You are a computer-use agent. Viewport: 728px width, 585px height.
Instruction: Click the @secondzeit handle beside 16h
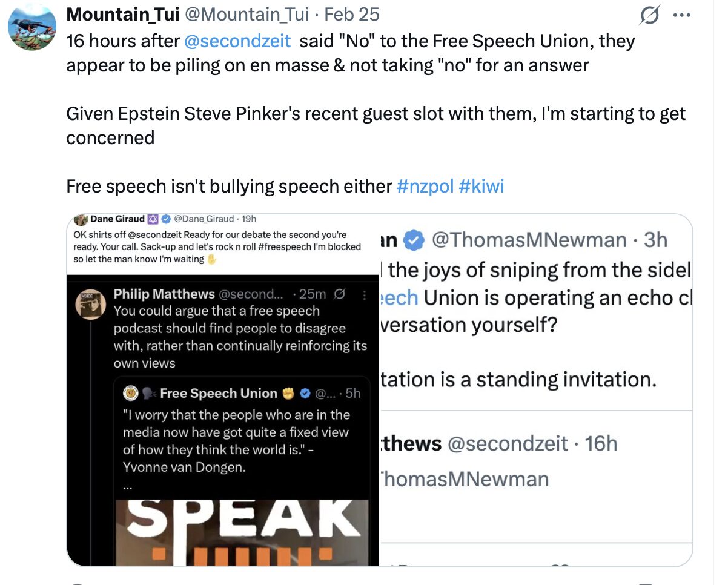pyautogui.click(x=508, y=444)
